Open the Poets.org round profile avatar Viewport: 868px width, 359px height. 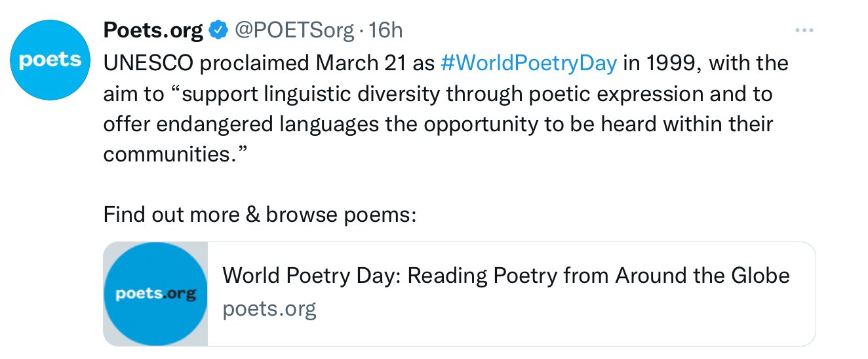(x=50, y=61)
